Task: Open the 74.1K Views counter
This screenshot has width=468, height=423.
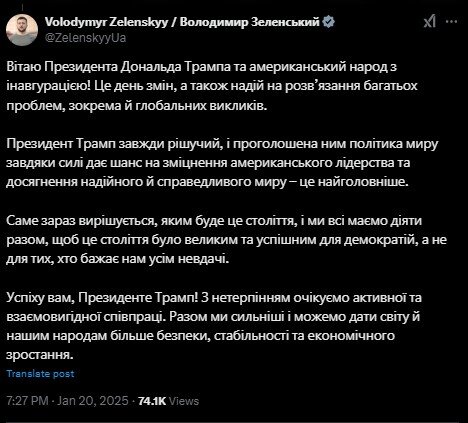Action: (x=168, y=401)
